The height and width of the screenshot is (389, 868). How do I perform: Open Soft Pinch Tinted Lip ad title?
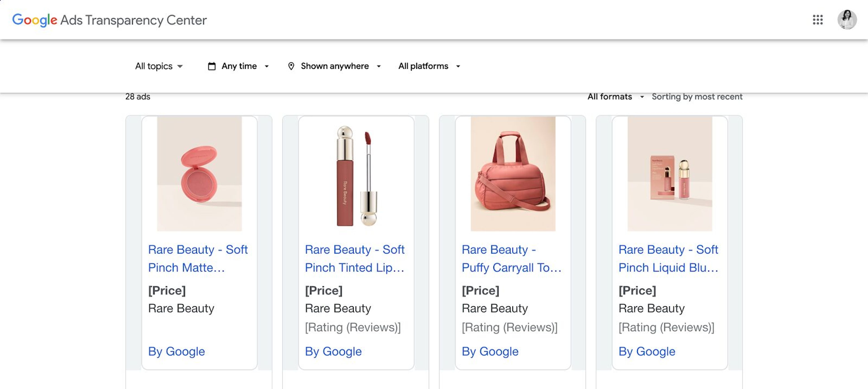pos(354,259)
